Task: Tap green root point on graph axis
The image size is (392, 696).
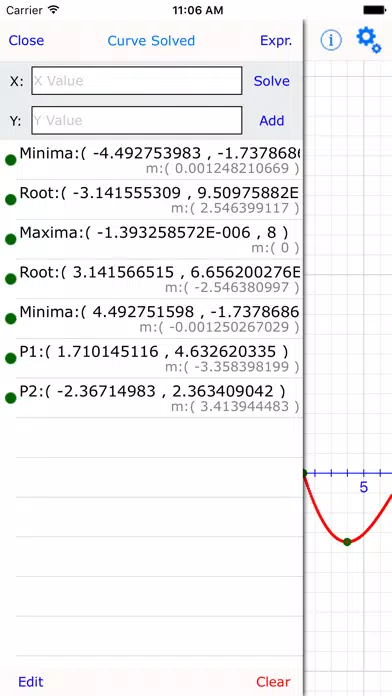Action: pyautogui.click(x=305, y=474)
